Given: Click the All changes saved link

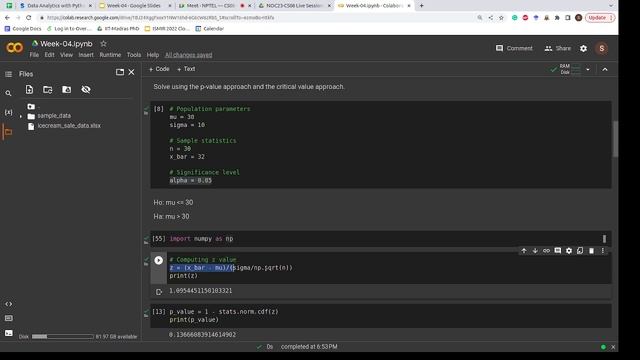Looking at the screenshot, I should pos(189,55).
